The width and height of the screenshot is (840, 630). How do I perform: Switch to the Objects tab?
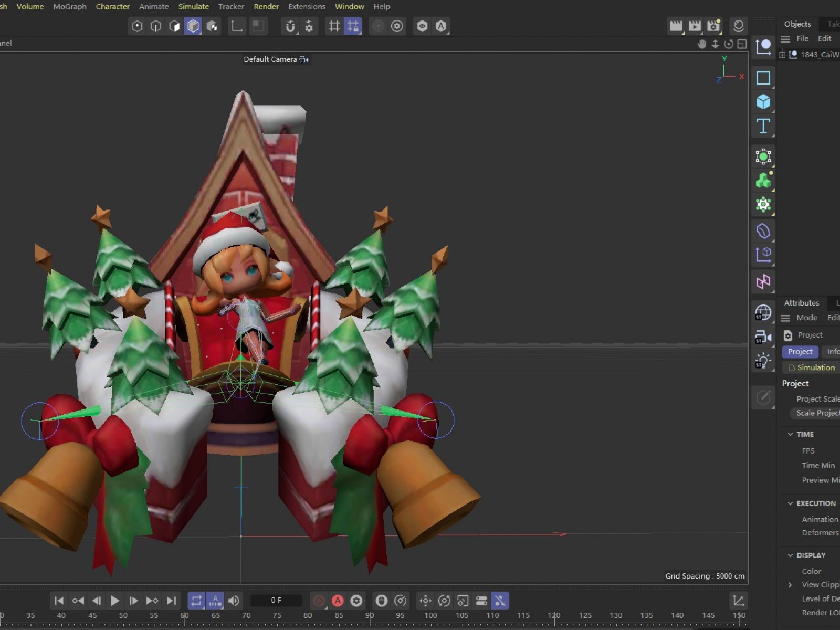[x=797, y=24]
